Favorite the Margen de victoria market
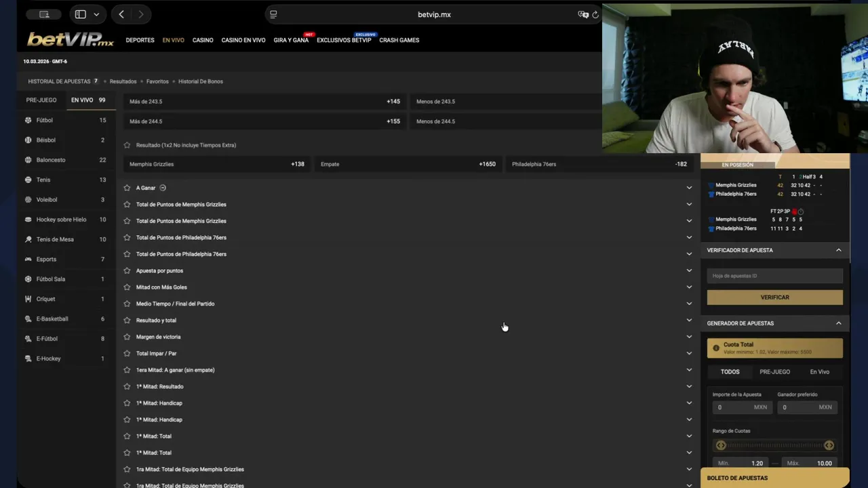Image resolution: width=868 pixels, height=488 pixels. (x=127, y=337)
